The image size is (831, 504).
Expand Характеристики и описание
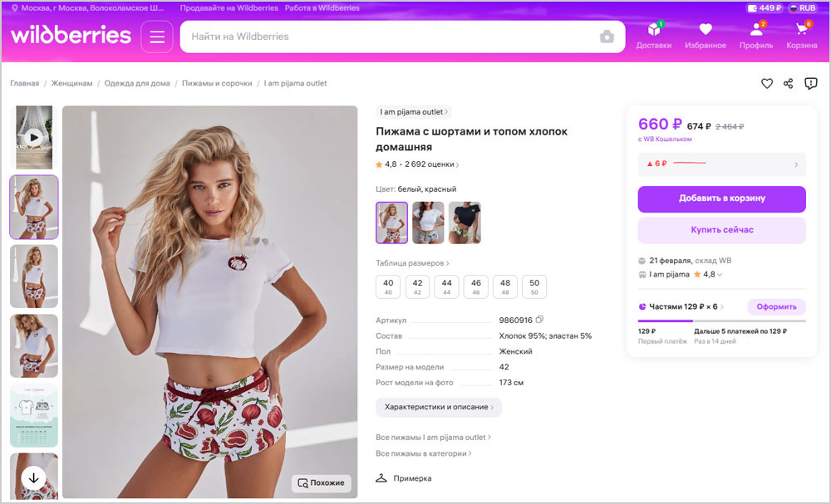(439, 407)
